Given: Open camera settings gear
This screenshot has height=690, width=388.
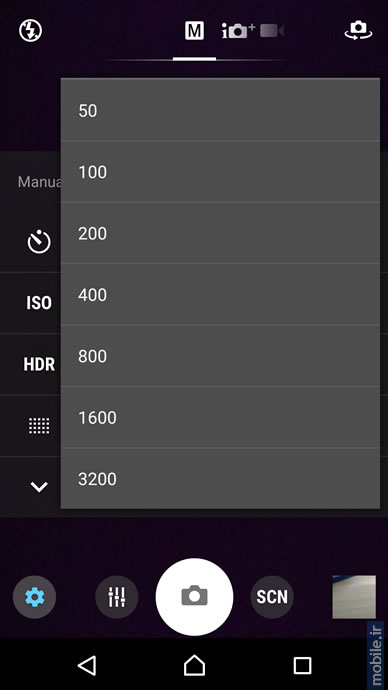Looking at the screenshot, I should pyautogui.click(x=34, y=597).
